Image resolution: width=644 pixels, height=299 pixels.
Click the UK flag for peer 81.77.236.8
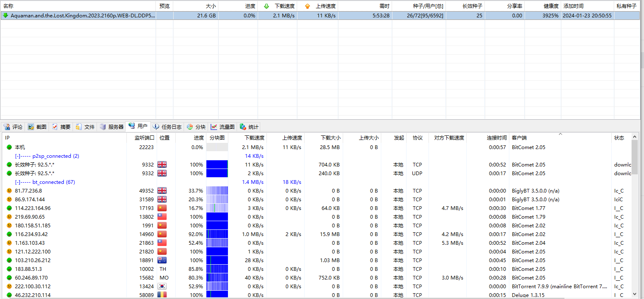coord(162,191)
